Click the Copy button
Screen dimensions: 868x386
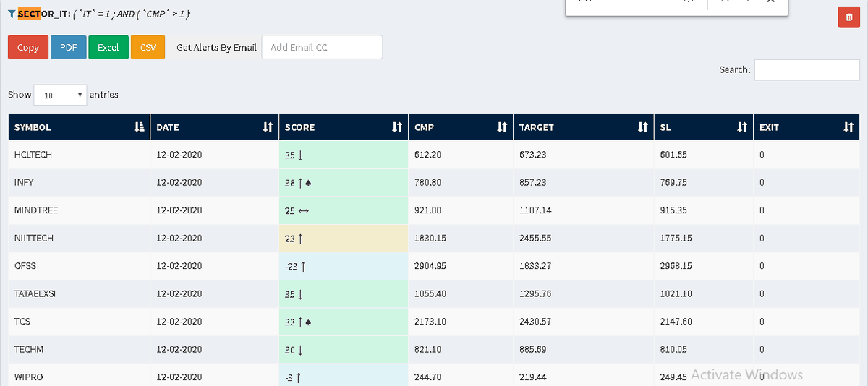[x=27, y=48]
